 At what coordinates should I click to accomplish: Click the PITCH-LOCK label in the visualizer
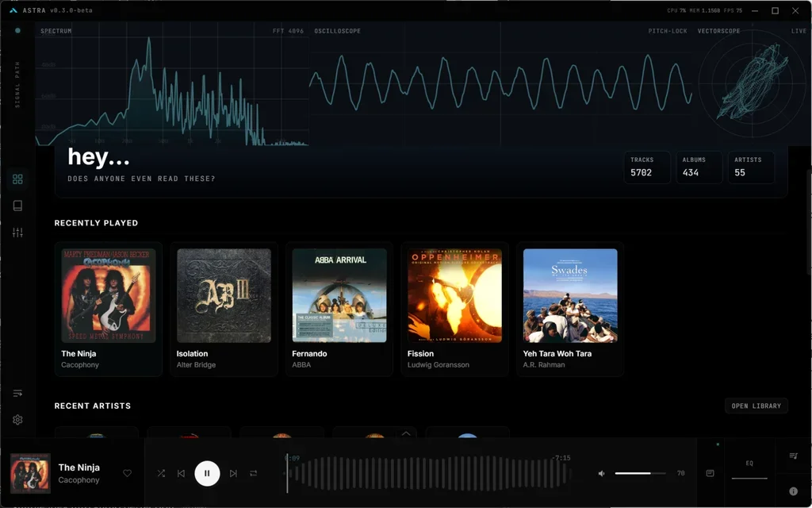[667, 31]
